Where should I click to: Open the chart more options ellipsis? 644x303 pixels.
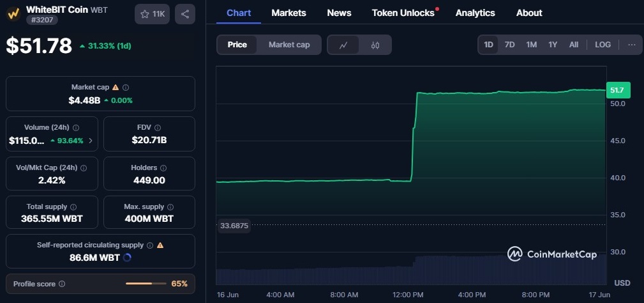click(x=632, y=44)
